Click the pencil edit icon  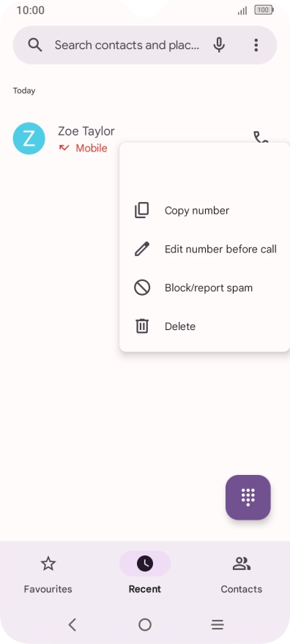pos(142,250)
